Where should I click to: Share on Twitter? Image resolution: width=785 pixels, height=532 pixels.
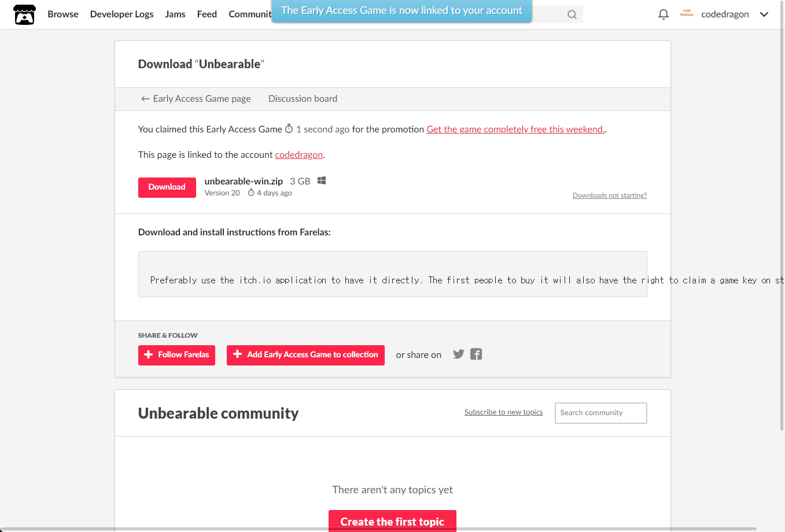click(x=459, y=354)
